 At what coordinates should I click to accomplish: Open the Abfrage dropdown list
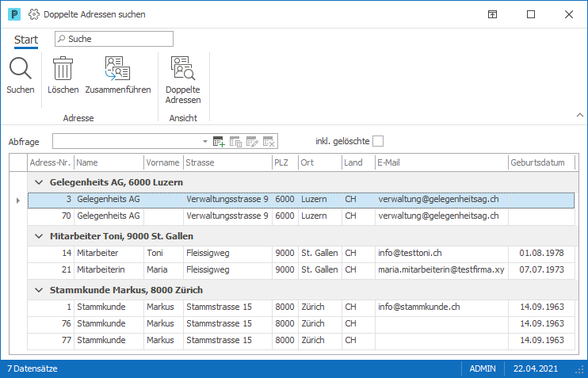[204, 142]
